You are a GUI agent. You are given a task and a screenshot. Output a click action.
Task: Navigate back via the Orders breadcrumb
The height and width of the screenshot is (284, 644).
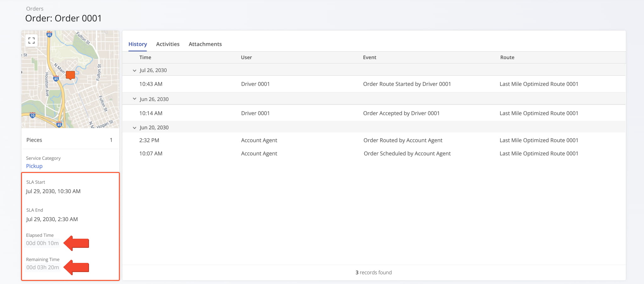[x=35, y=8]
